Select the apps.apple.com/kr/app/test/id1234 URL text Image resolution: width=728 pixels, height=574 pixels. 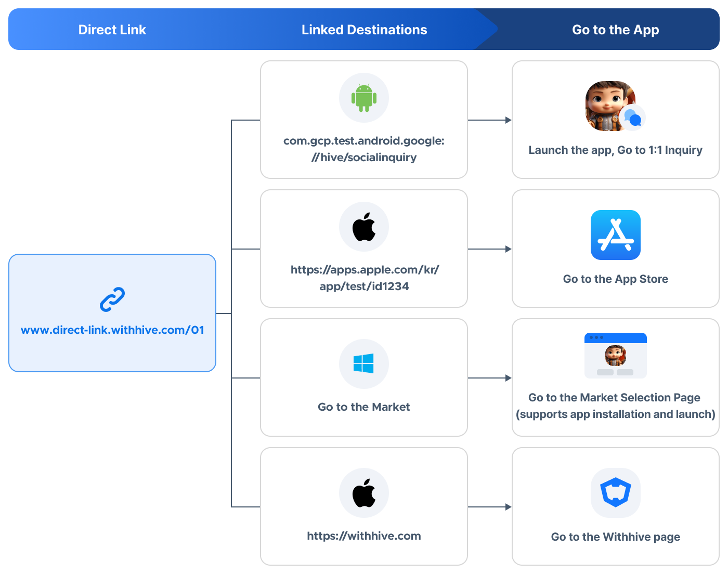364,278
